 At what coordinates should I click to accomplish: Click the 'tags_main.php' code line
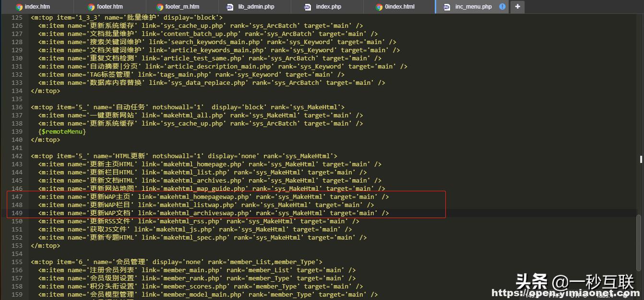191,74
